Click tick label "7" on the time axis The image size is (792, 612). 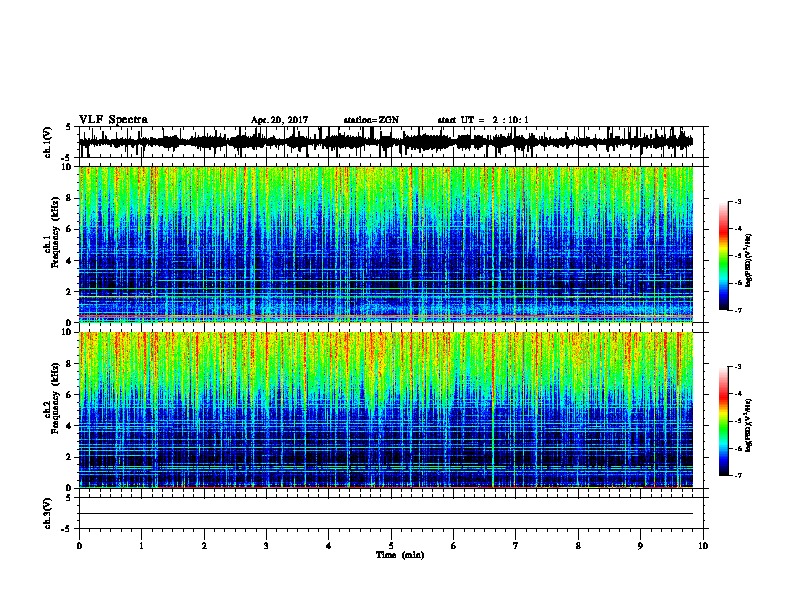coord(516,546)
